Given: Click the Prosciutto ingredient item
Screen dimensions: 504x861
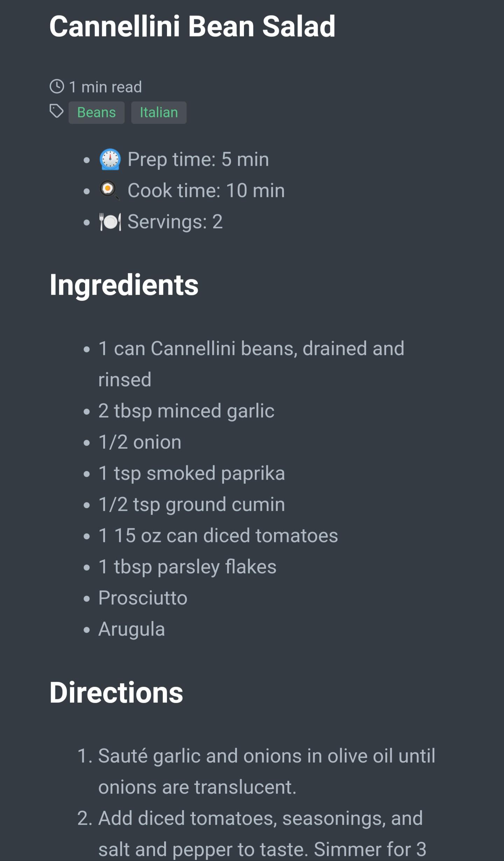Looking at the screenshot, I should click(143, 598).
